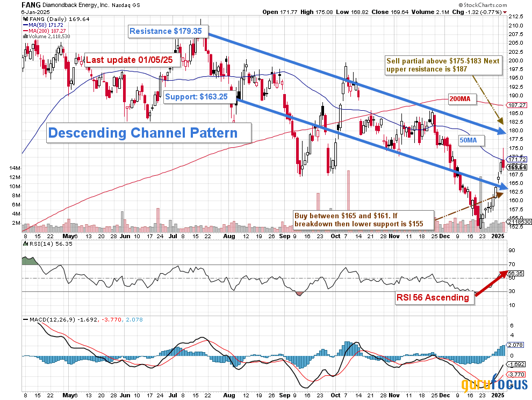Click the candlestick icon beside FANG (Daily)
Viewport: 532px width, 400px height.
click(26, 19)
